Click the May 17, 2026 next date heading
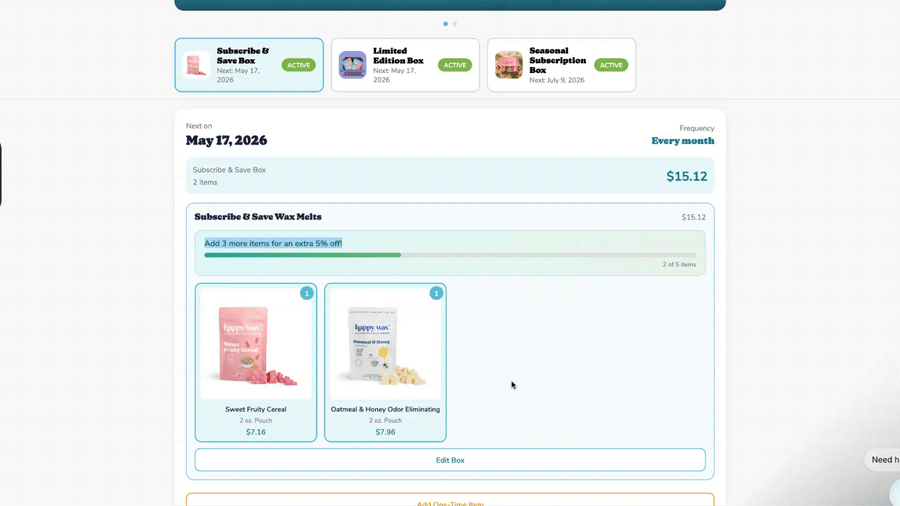 (226, 141)
